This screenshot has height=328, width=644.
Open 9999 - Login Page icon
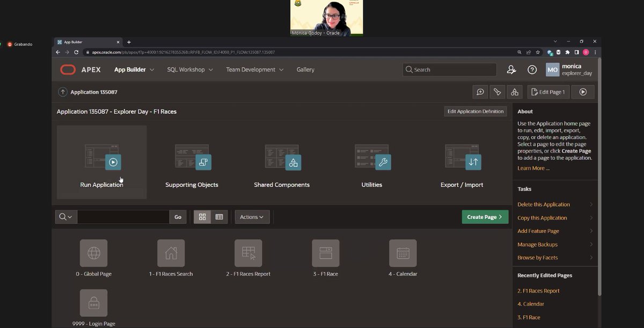pyautogui.click(x=93, y=303)
